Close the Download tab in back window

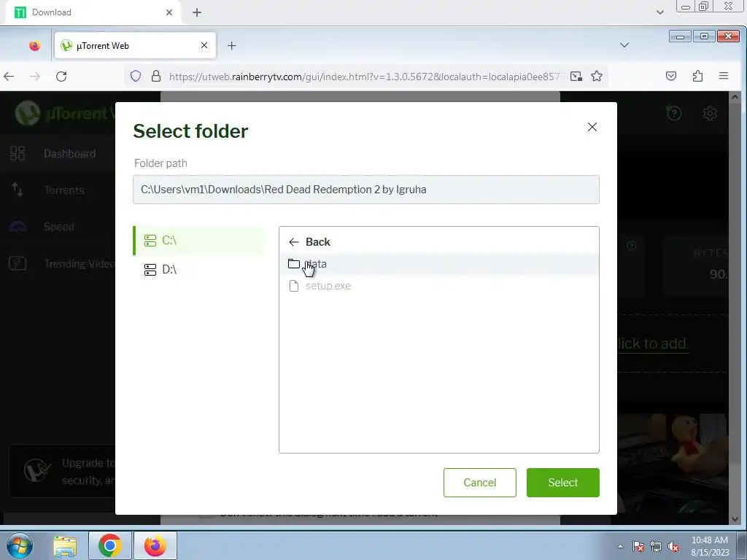[169, 12]
